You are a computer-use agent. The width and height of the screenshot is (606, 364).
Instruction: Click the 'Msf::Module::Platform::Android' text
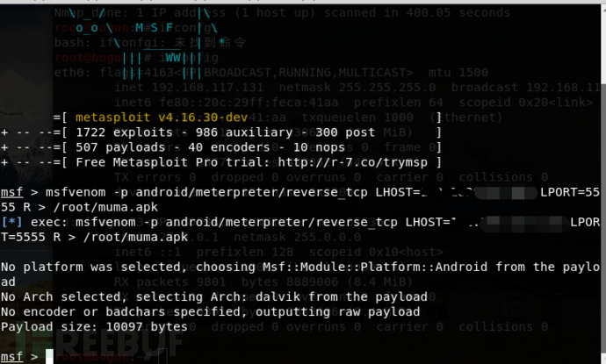click(374, 268)
